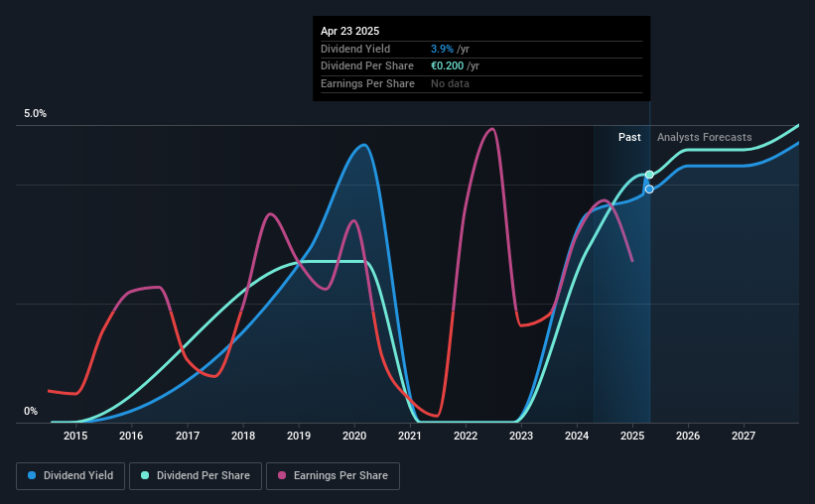Click the 2026 x-axis label
This screenshot has width=815, height=504.
tap(688, 436)
